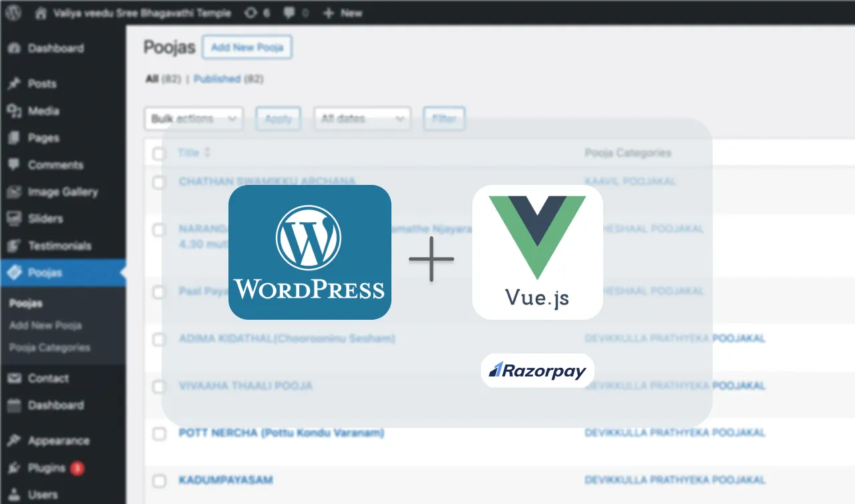This screenshot has height=504, width=855.
Task: Tick the select-all checkbox in the table header
Action: tap(158, 154)
